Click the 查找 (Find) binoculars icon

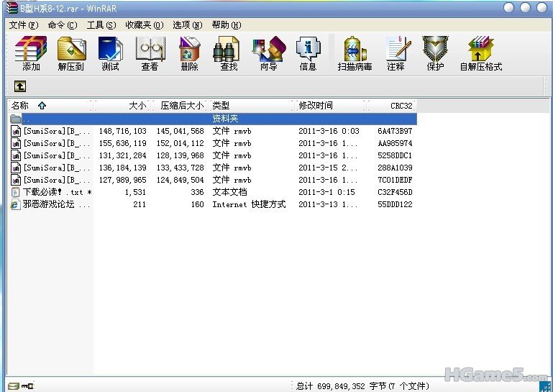point(229,53)
